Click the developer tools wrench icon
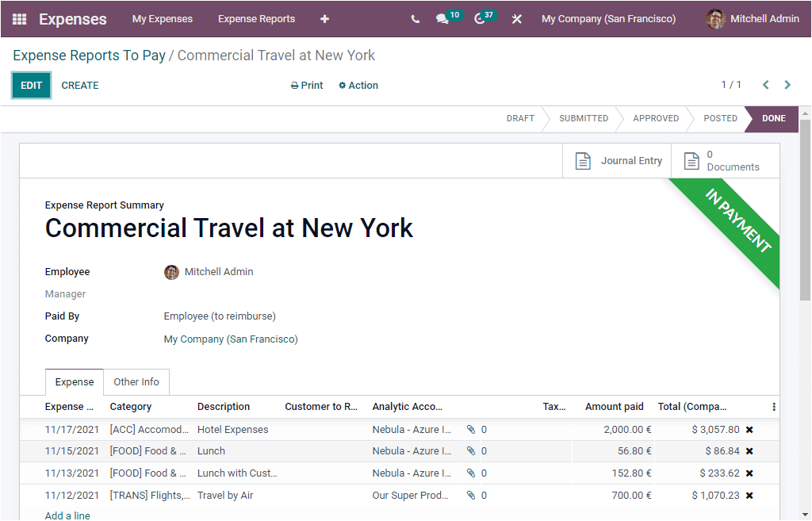This screenshot has width=812, height=521. [516, 18]
